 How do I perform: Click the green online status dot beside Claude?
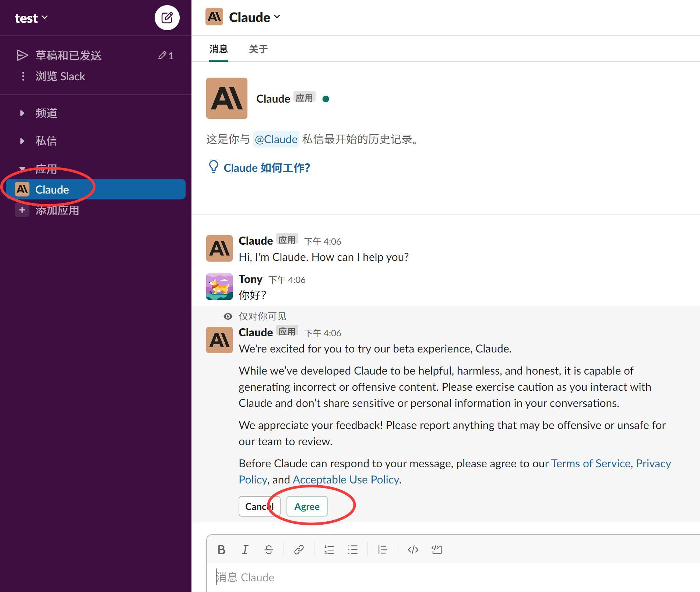coord(326,99)
